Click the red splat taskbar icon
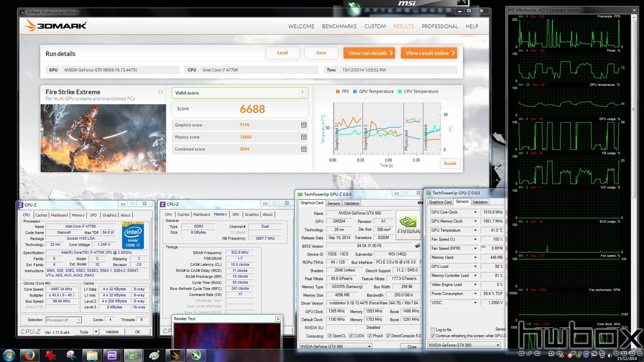Screen dimensions: 644x362 [51, 355]
